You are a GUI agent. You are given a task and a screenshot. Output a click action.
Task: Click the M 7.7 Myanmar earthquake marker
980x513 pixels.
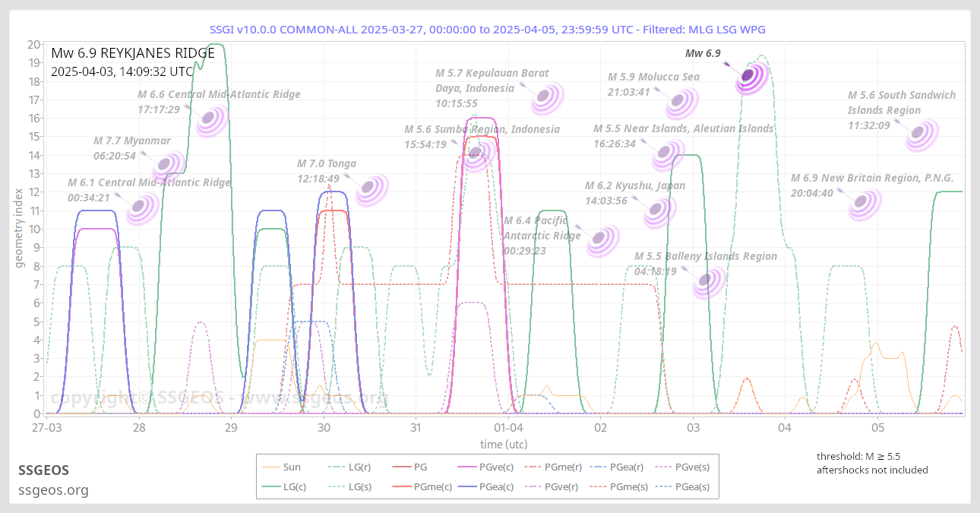pos(169,166)
